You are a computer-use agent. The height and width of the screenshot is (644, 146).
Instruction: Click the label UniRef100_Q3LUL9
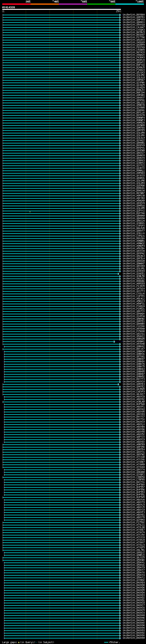point(133,138)
